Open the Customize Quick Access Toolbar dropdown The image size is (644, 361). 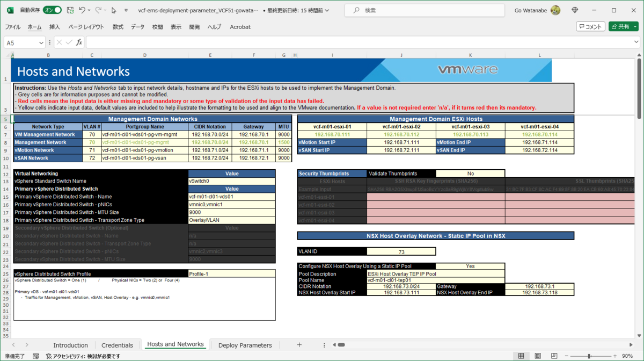[126, 10]
